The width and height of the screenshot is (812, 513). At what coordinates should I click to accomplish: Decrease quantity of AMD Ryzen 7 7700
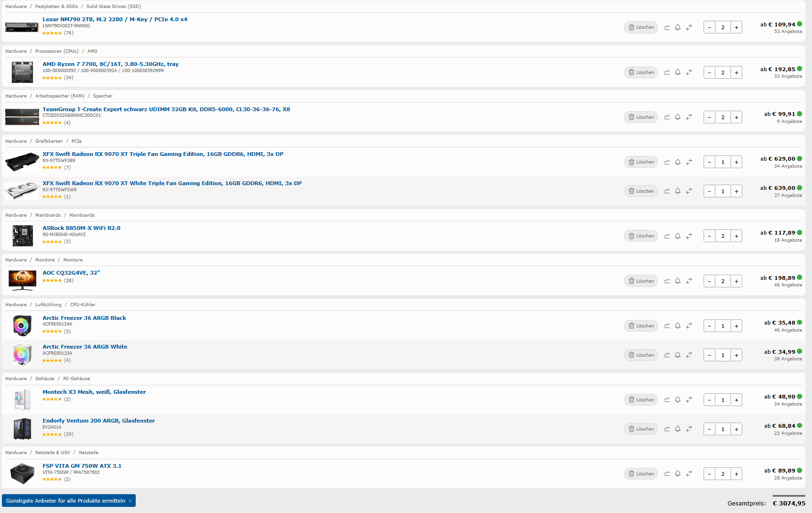709,73
